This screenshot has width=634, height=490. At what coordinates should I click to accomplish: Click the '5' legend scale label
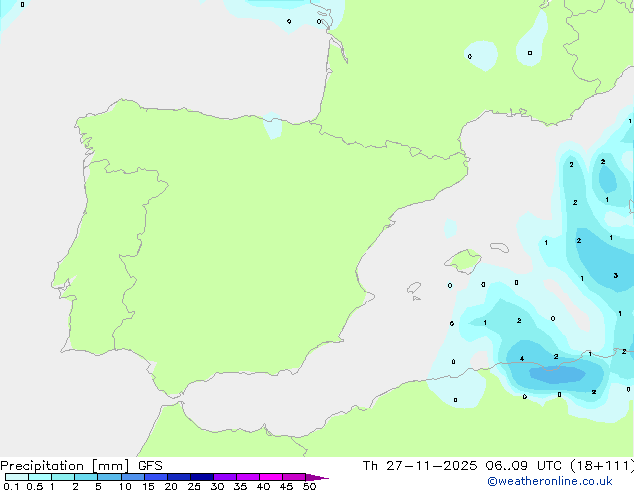pyautogui.click(x=98, y=486)
